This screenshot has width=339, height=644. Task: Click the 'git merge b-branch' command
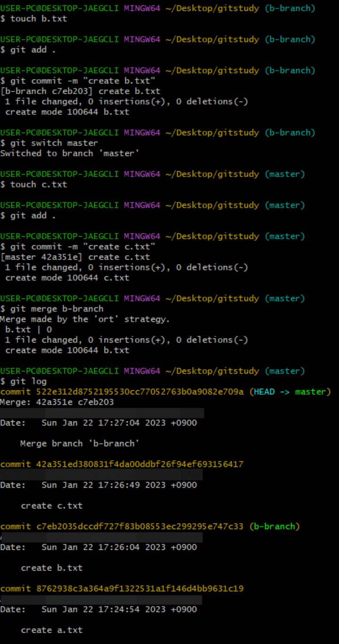click(52, 309)
